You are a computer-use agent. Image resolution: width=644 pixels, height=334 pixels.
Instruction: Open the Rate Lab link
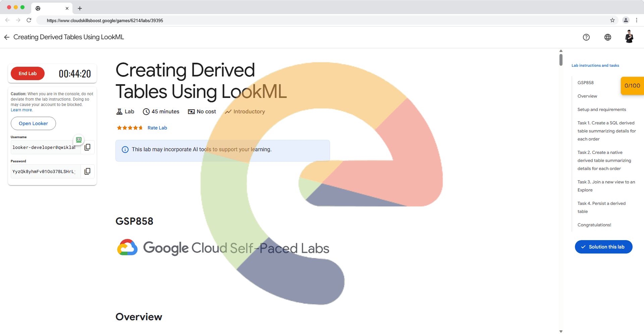(157, 128)
